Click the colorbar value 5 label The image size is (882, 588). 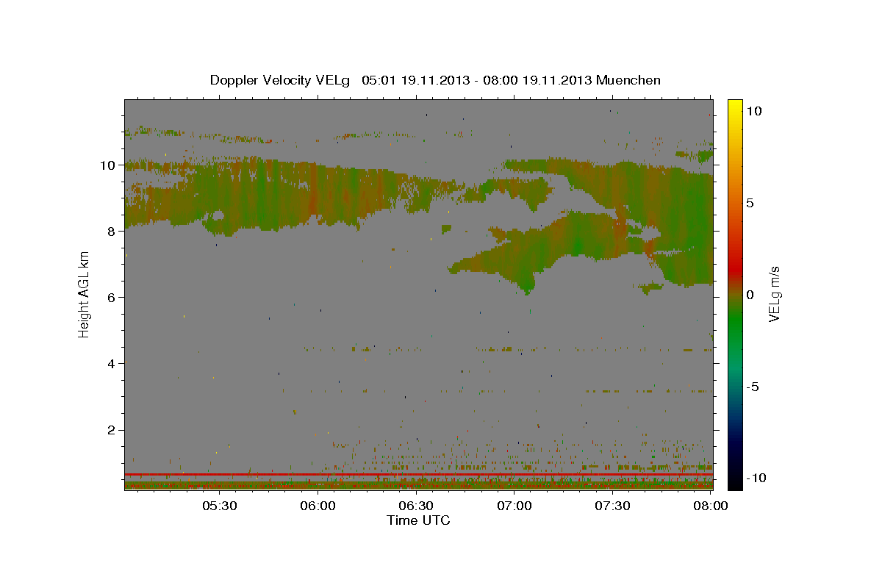(x=750, y=203)
